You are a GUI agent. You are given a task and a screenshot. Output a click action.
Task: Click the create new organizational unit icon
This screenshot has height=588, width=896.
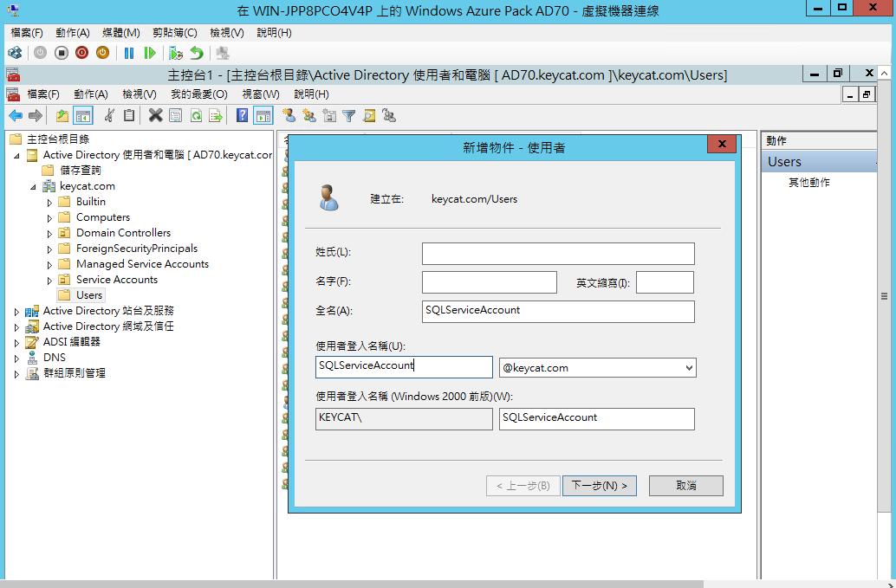click(329, 116)
